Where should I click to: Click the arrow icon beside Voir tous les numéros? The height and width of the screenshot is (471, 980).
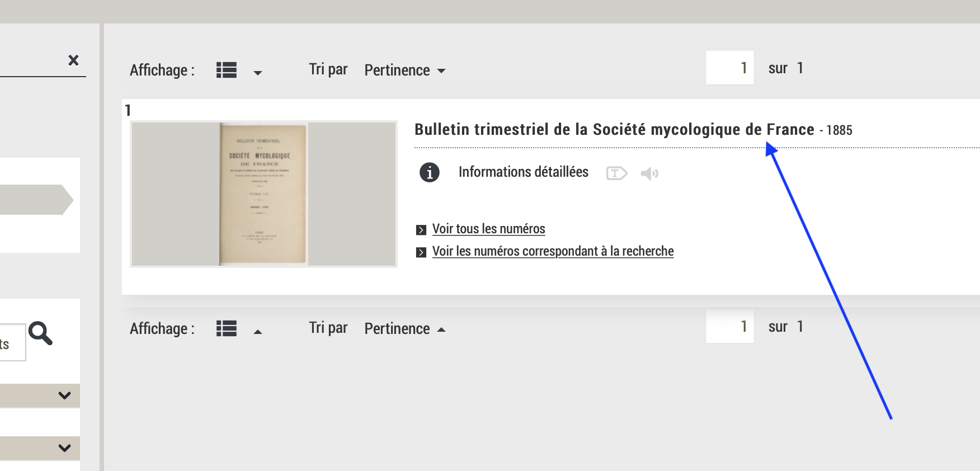(421, 230)
